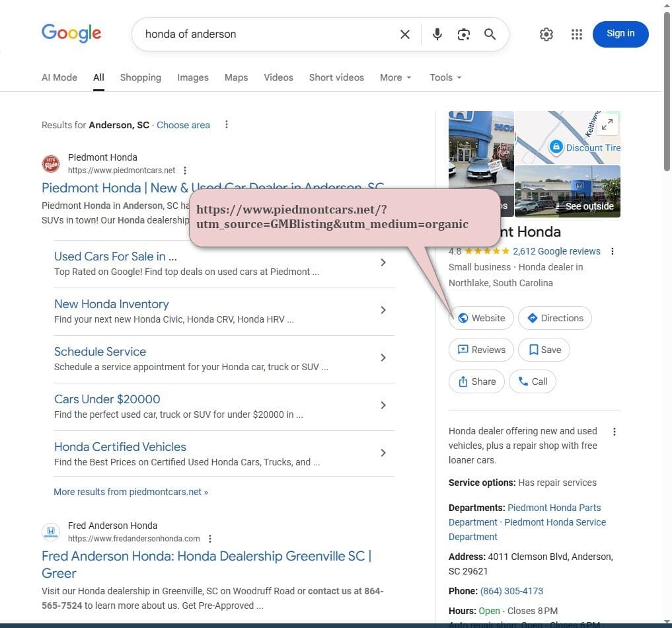The height and width of the screenshot is (628, 672).
Task: Open three-dot menu next to piedmontcars.net URL
Action: coord(185,171)
